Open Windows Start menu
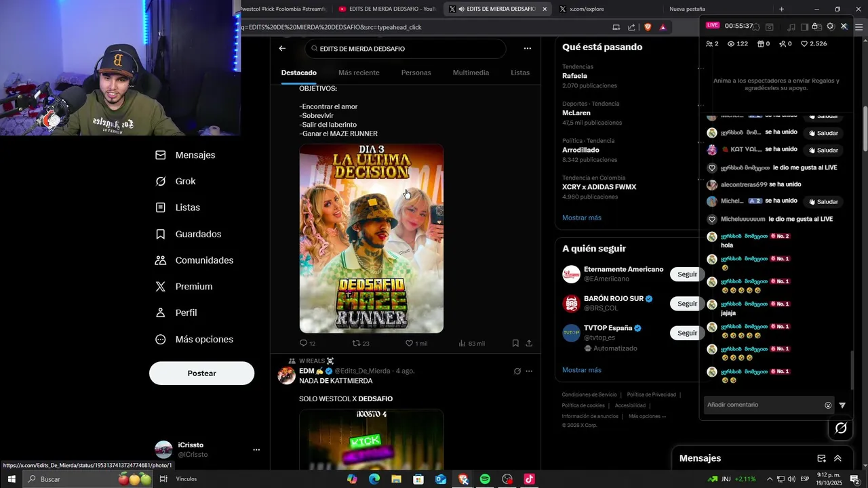Image resolution: width=868 pixels, height=488 pixels. point(12,479)
